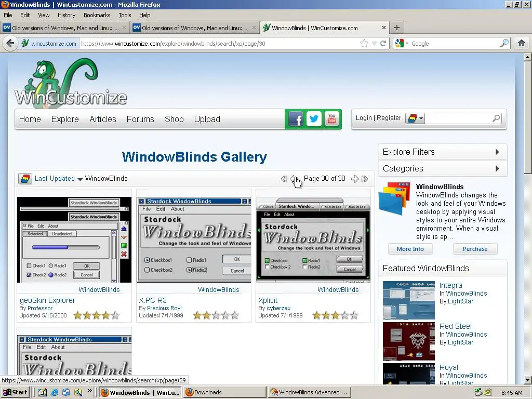This screenshot has width=532, height=399.
Task: Bookmark this page with the star icon
Action: (364, 44)
